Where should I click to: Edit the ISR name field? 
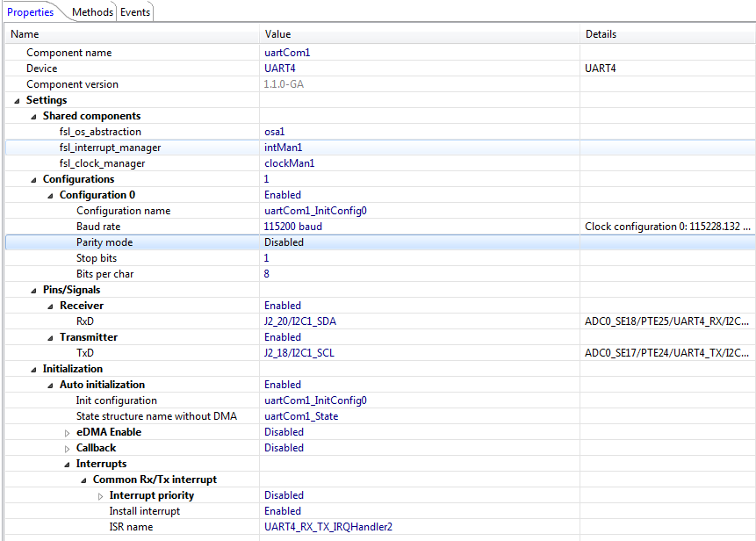tap(328, 527)
